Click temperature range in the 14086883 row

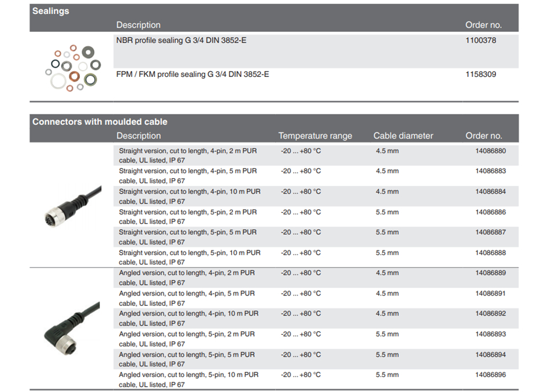[x=301, y=171]
